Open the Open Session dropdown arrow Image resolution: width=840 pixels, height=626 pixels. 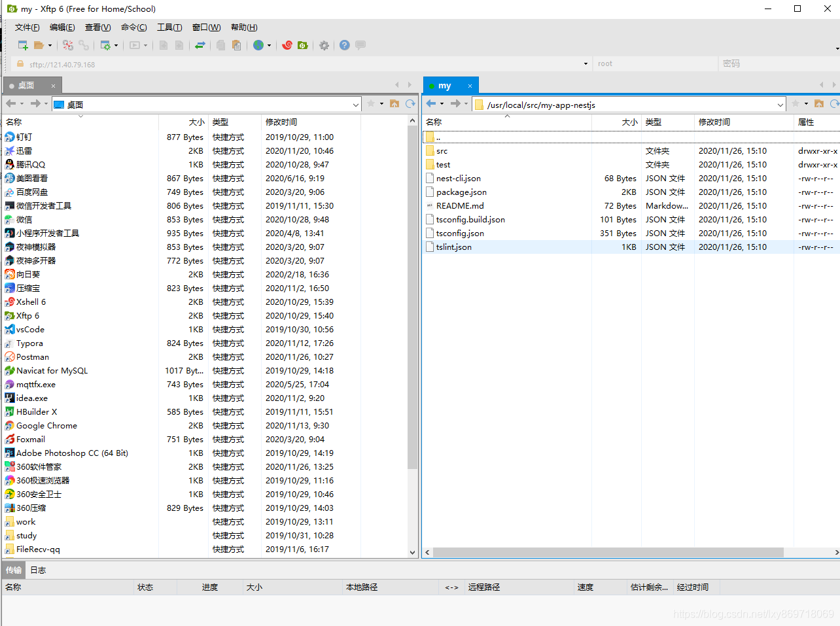50,45
